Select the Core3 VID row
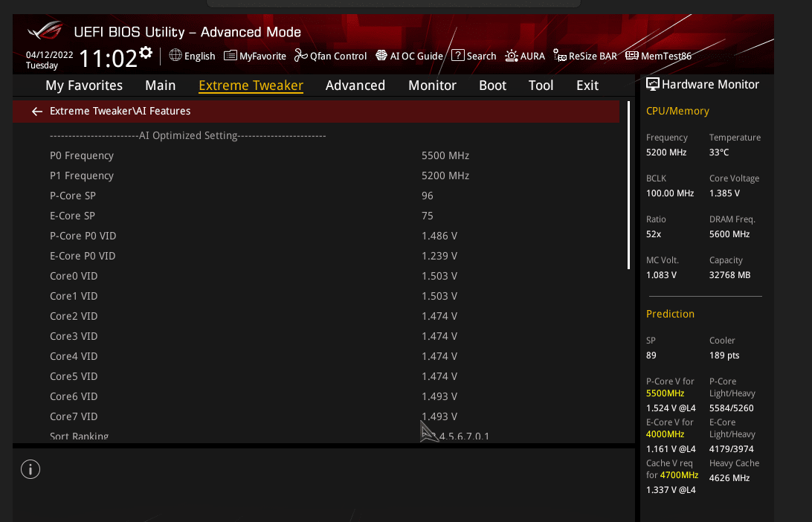This screenshot has width=812, height=522. 316,337
